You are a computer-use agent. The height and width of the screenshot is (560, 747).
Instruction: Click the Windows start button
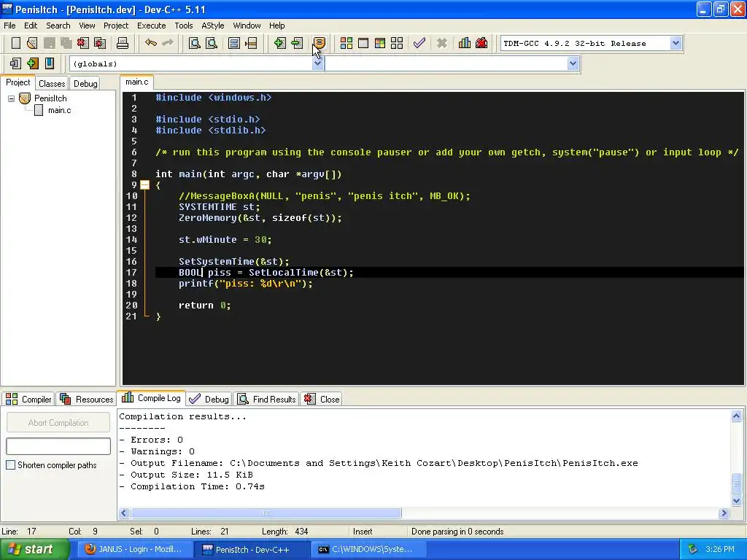[34, 550]
